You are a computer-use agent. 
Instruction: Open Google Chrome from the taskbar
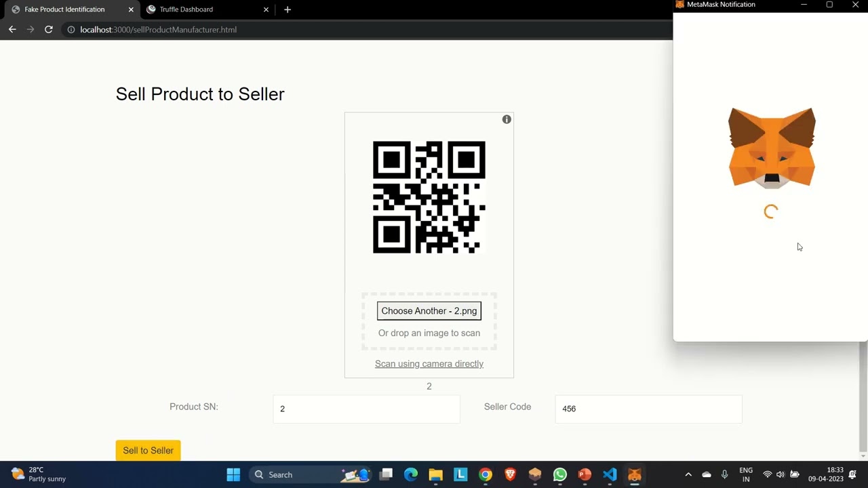485,474
